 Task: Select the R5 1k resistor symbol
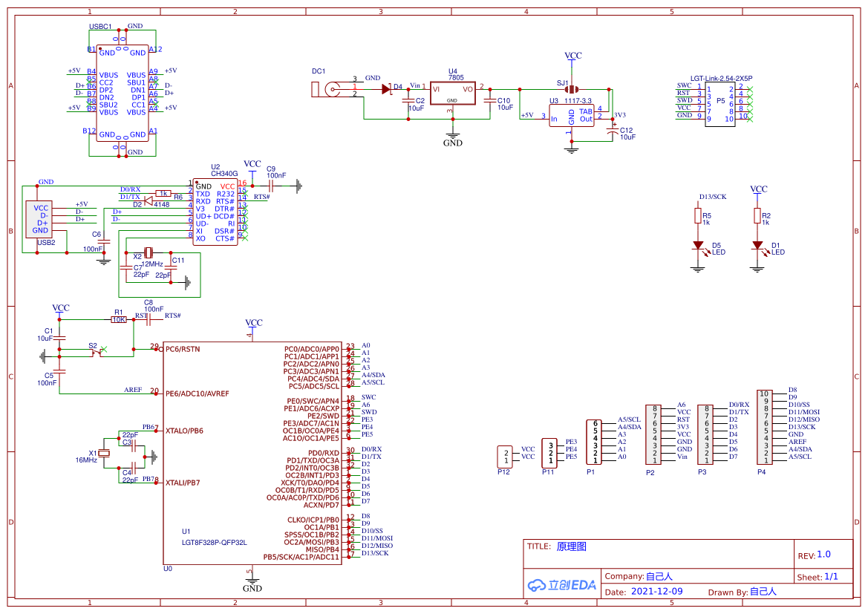click(x=698, y=216)
